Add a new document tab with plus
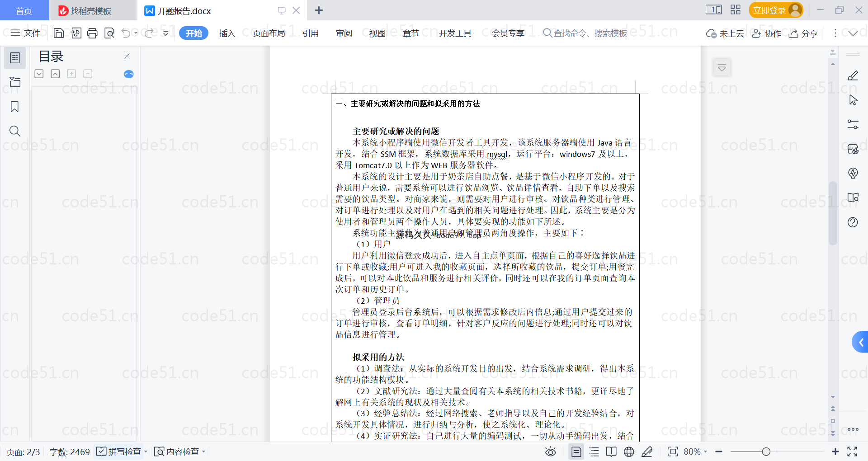 click(319, 10)
